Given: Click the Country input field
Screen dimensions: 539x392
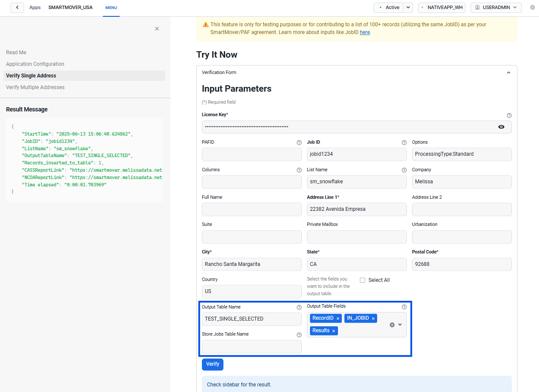Looking at the screenshot, I should [252, 291].
